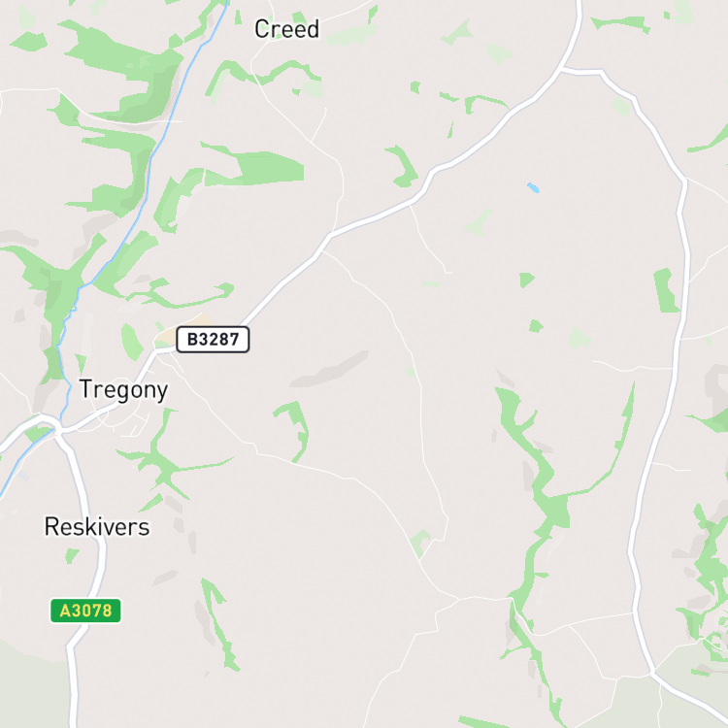
Task: Select the Creed place label
Action: click(x=287, y=29)
